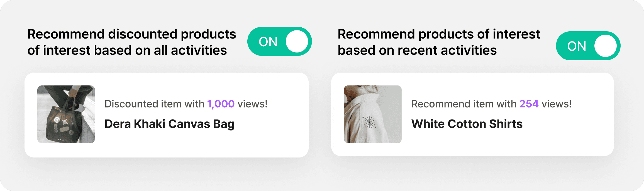Select the White Cotton Shirts title
Image resolution: width=644 pixels, height=191 pixels.
[x=467, y=124]
